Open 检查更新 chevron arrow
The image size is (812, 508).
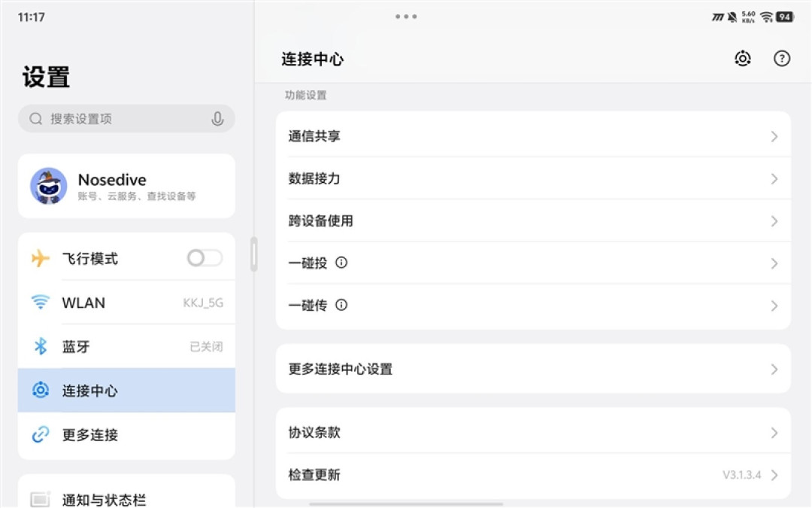(774, 475)
